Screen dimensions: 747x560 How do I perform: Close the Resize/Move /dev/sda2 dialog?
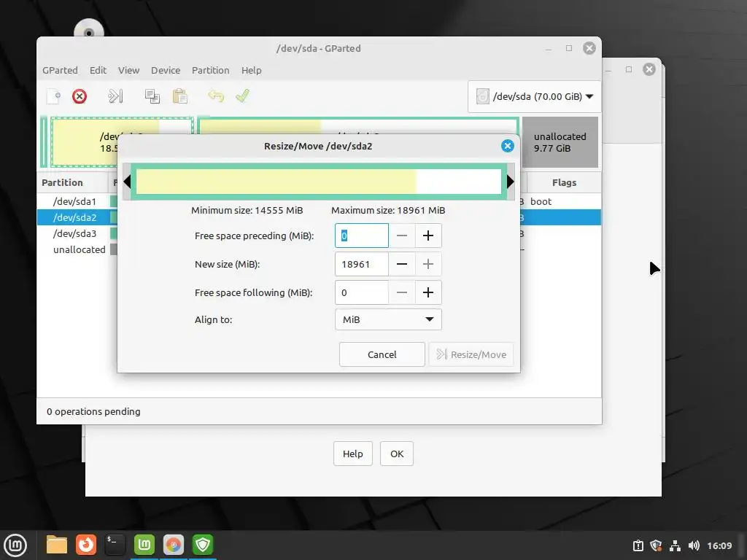[508, 146]
